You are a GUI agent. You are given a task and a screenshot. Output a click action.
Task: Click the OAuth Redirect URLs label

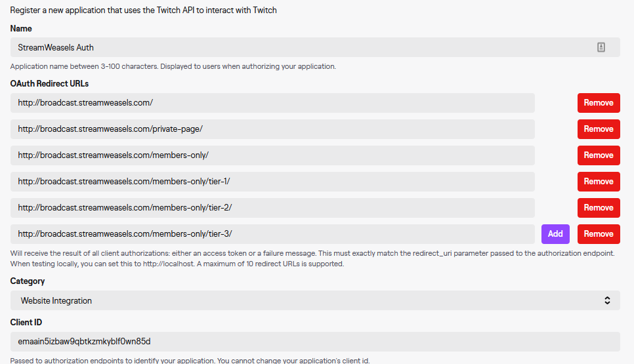tap(49, 84)
